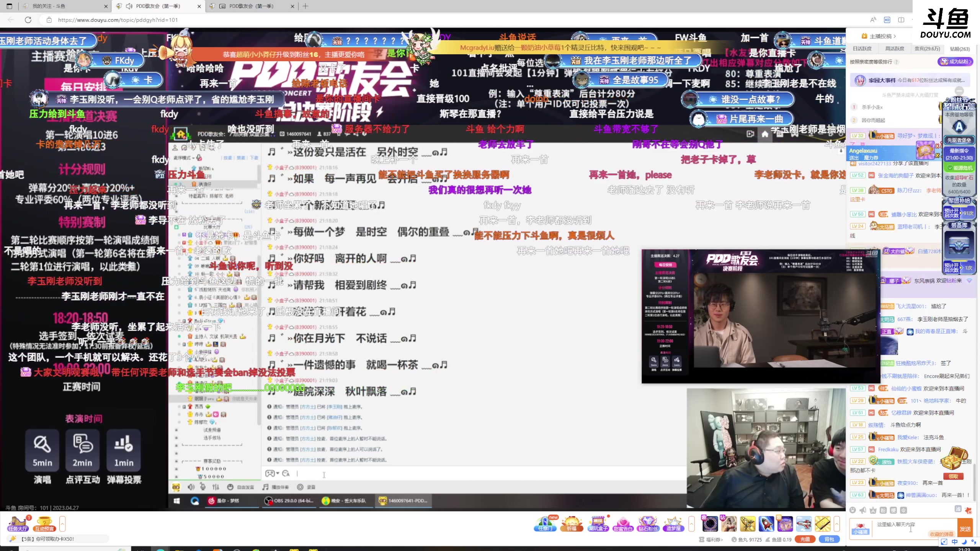Screen dimensions: 980x551
Task: Expand the 成为钻粉 arrow button
Action: pos(955,62)
